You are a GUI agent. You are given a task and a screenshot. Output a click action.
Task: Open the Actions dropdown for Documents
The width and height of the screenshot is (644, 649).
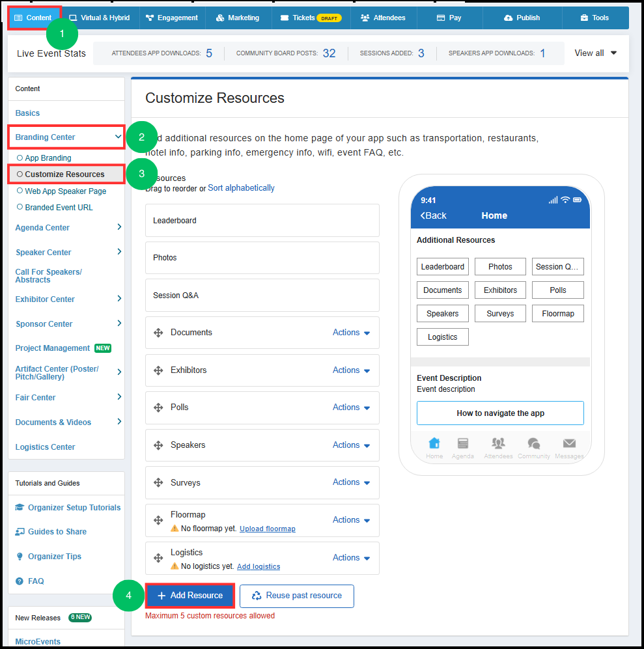(x=351, y=333)
